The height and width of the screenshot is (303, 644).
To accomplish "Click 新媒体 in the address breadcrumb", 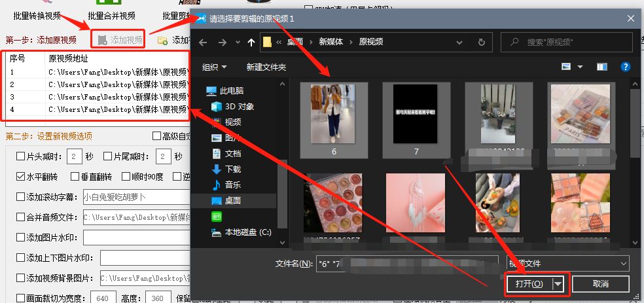I will [x=331, y=42].
